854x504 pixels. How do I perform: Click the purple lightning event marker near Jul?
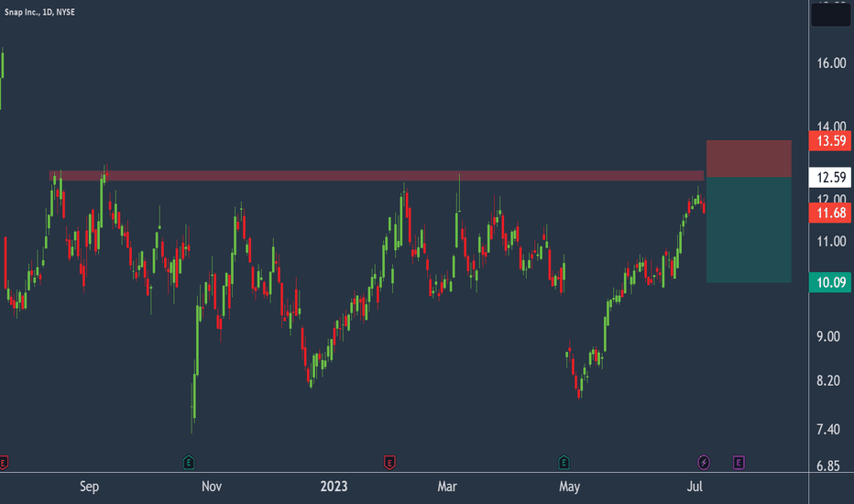[704, 463]
